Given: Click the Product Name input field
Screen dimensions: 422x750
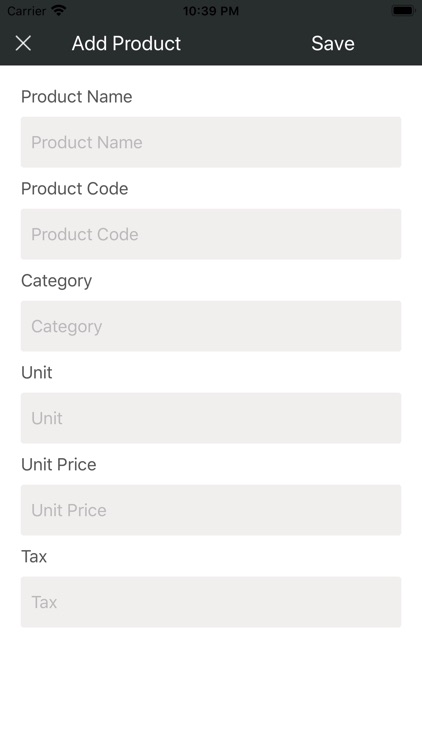Looking at the screenshot, I should [x=211, y=142].
